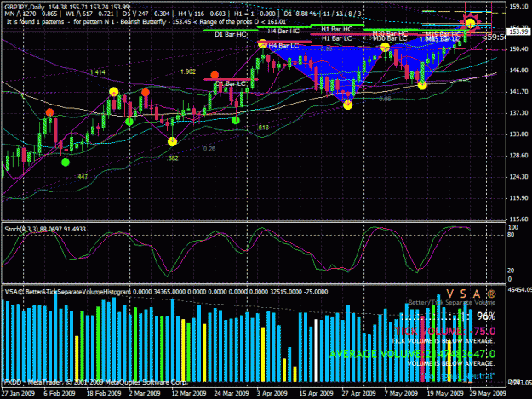
Task: Click the FXDD MetaTrader copyright text
Action: point(95,382)
